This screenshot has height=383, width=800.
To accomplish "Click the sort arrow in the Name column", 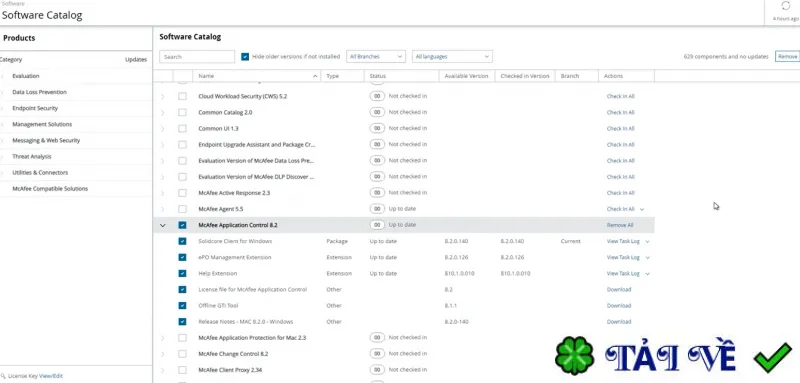I will 315,76.
